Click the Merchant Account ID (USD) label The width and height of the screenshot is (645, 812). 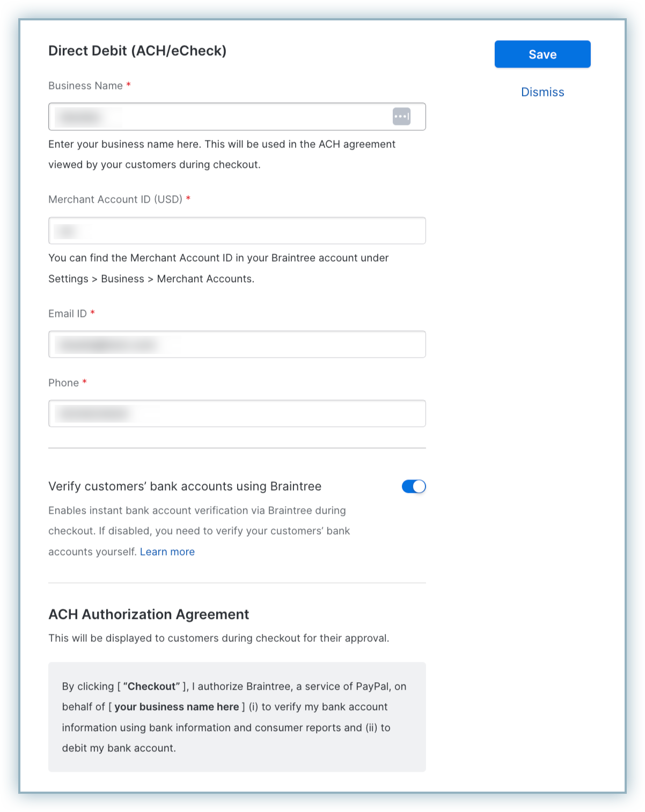[x=115, y=200]
